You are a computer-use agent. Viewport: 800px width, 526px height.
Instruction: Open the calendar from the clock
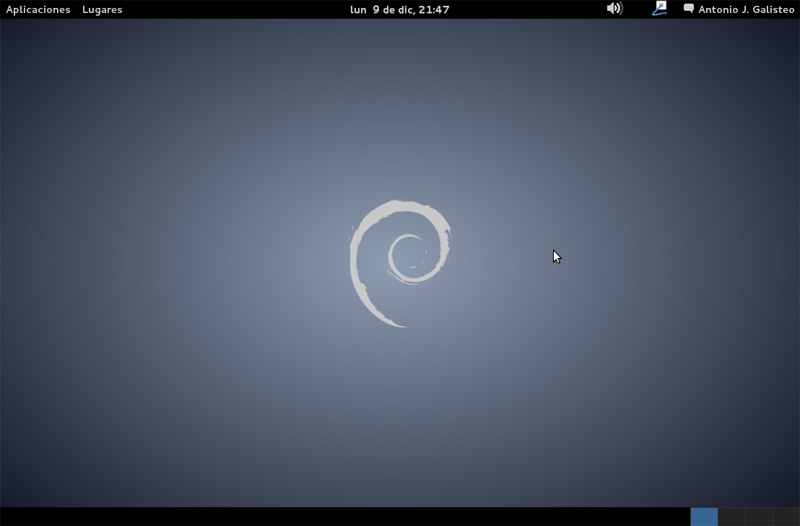(399, 10)
